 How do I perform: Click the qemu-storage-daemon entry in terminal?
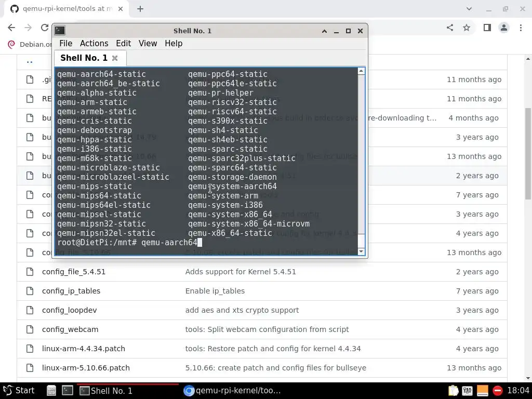[232, 177]
